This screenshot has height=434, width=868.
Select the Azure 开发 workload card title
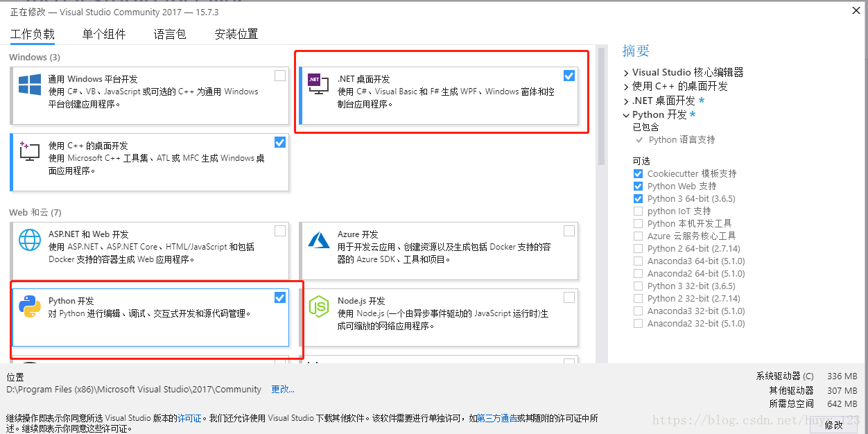coord(358,234)
